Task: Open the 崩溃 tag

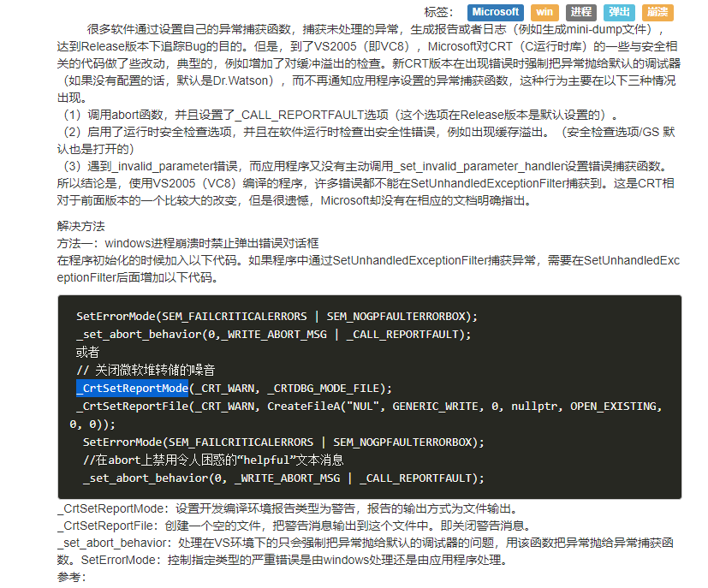Action: [x=657, y=12]
